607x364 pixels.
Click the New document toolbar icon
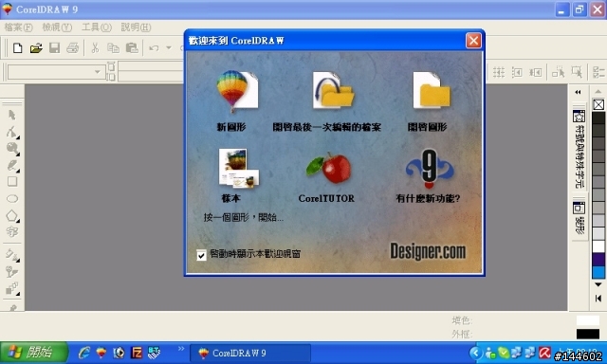(17, 48)
